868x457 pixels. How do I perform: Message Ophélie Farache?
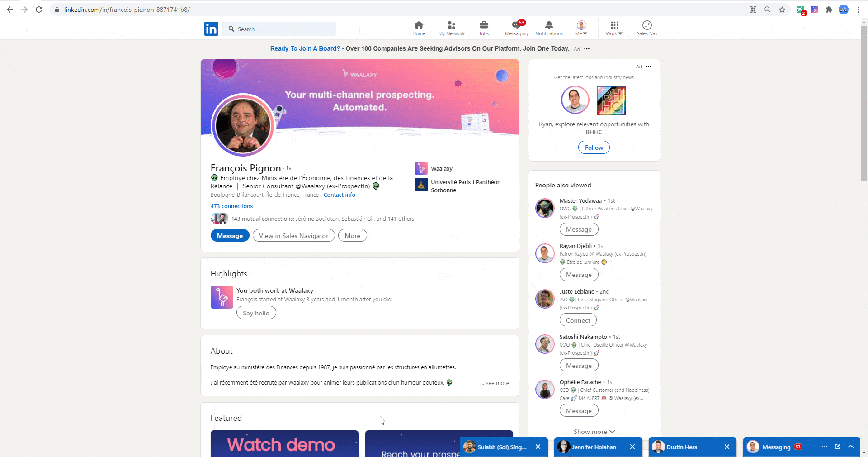click(x=579, y=411)
